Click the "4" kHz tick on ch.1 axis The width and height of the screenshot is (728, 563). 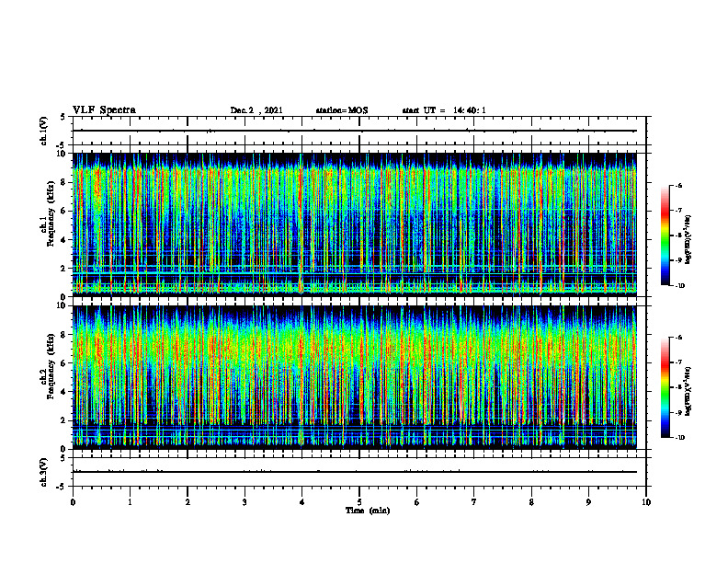64,240
